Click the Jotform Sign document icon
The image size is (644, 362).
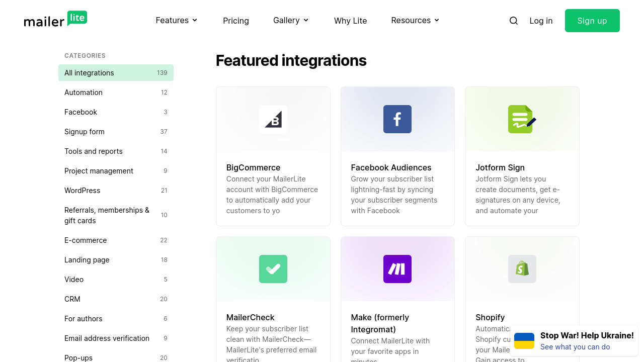(x=522, y=119)
